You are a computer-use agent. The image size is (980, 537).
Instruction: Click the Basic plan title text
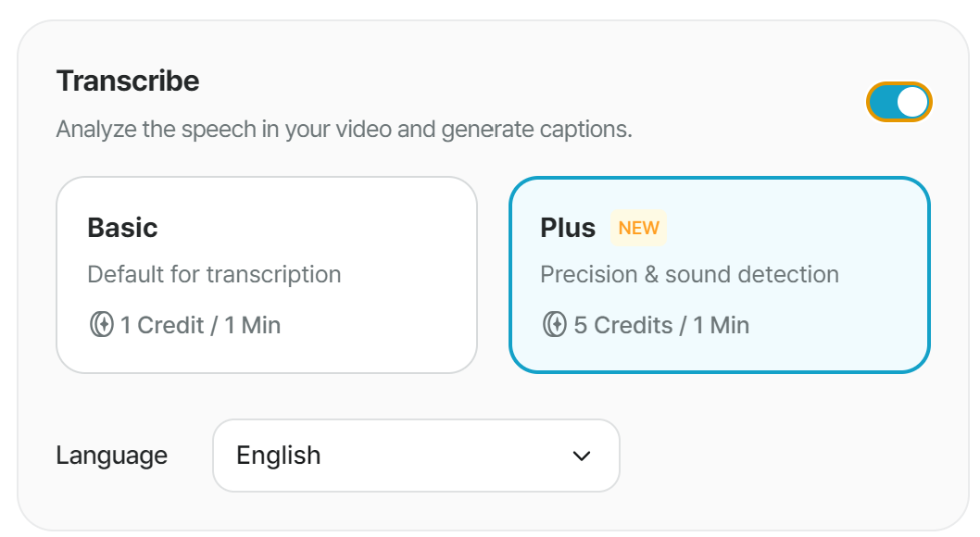click(x=122, y=227)
